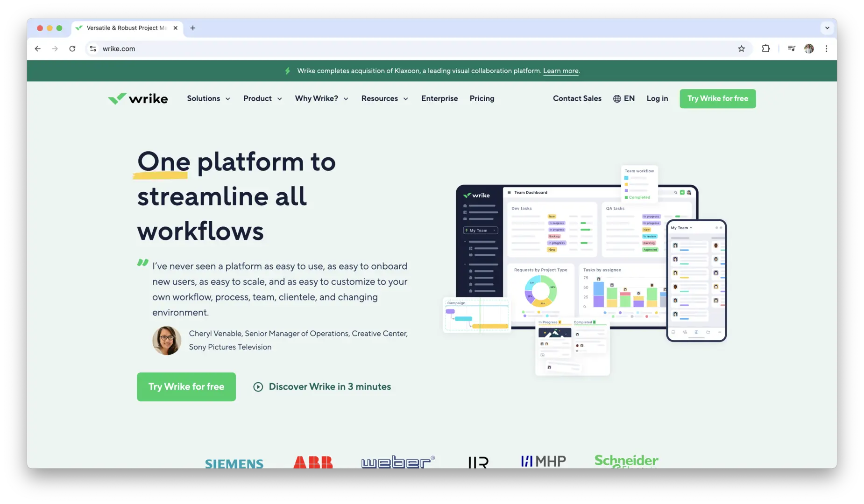Open Chrome three-dot menu
This screenshot has width=864, height=504.
(826, 49)
